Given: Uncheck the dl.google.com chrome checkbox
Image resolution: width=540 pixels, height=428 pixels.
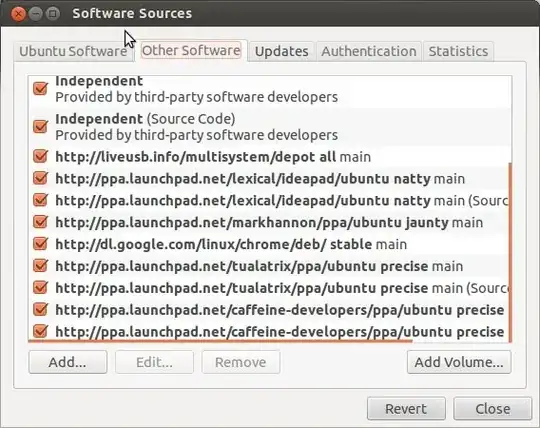Looking at the screenshot, I should point(40,244).
